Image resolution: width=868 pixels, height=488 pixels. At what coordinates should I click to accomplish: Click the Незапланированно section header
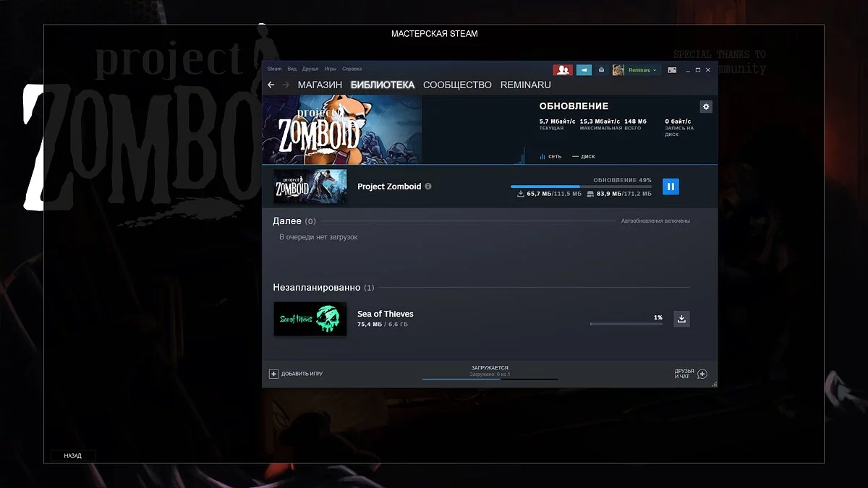coord(323,288)
